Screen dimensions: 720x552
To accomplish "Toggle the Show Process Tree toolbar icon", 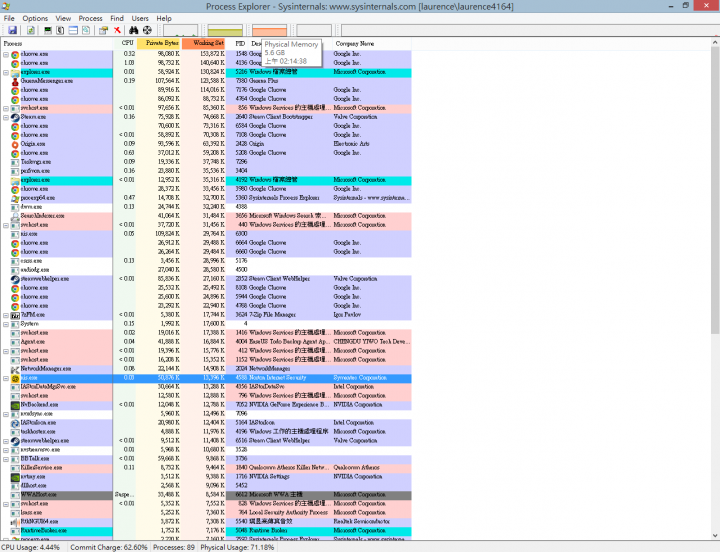I will pyautogui.click(x=60, y=30).
